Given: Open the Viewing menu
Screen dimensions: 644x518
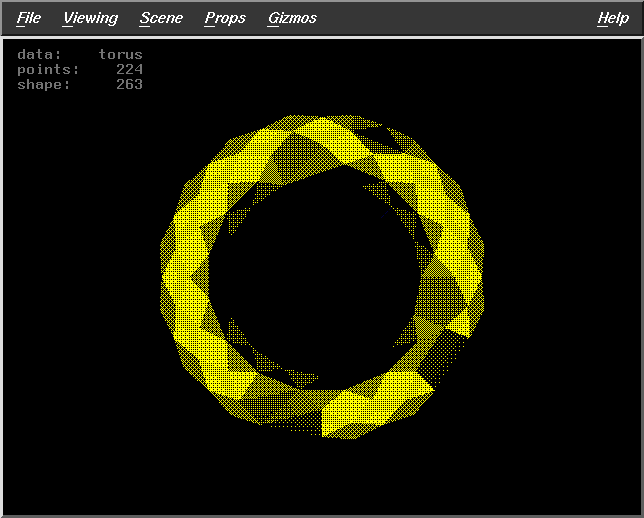Looking at the screenshot, I should coord(90,18).
